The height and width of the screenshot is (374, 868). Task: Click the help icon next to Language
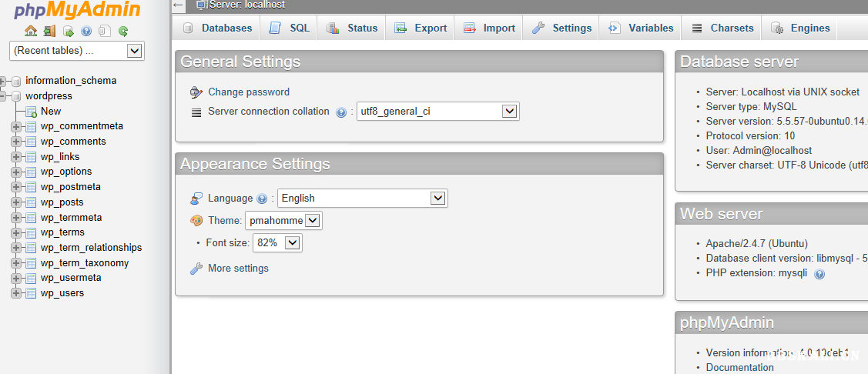coord(262,199)
